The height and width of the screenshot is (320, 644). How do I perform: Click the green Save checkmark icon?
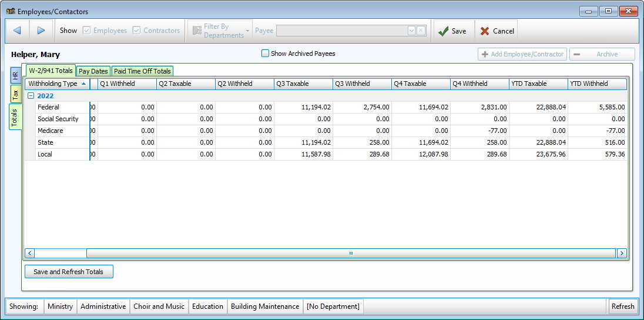click(x=443, y=31)
